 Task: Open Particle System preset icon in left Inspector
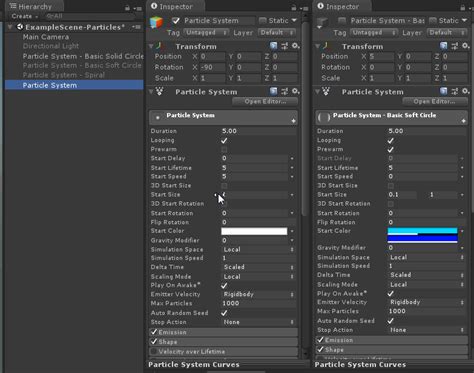click(x=285, y=91)
